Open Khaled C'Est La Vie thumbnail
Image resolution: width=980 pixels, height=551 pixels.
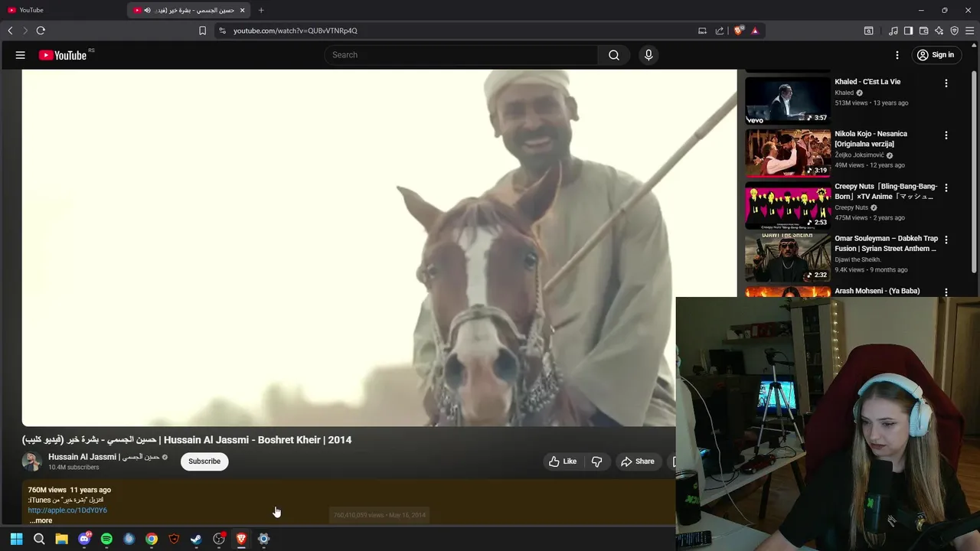coord(788,101)
